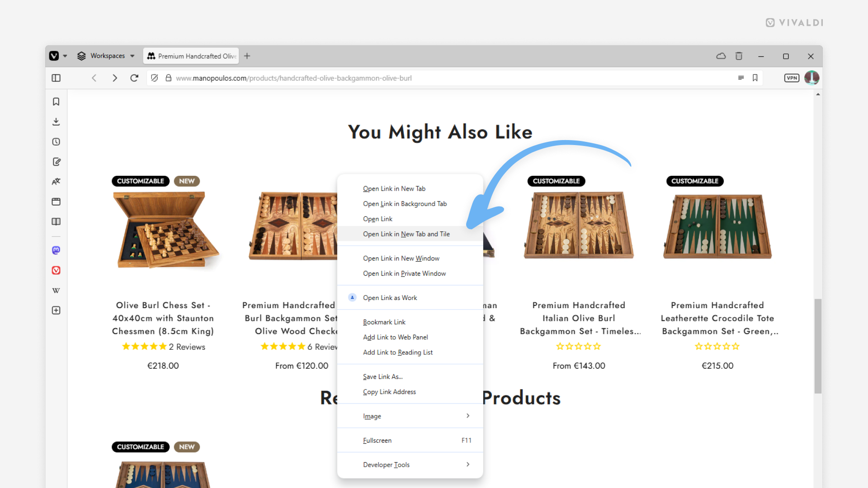
Task: View site info padlock icon
Action: click(x=169, y=78)
